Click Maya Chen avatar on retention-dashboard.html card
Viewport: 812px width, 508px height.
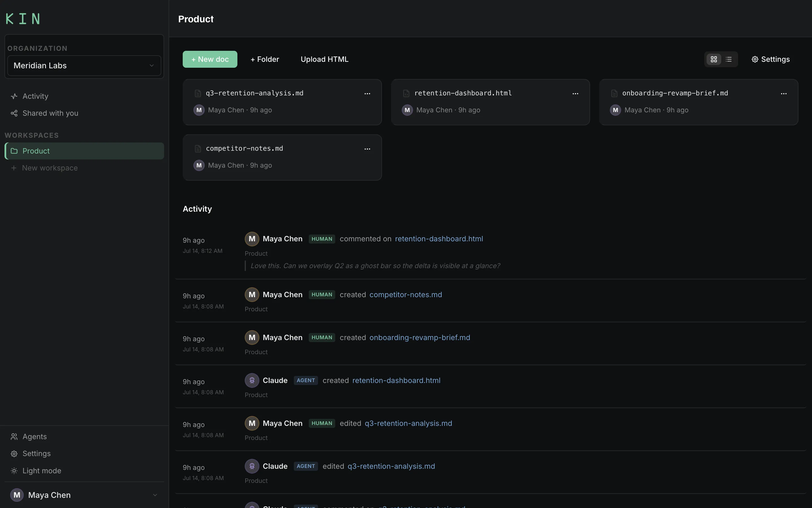click(x=407, y=110)
